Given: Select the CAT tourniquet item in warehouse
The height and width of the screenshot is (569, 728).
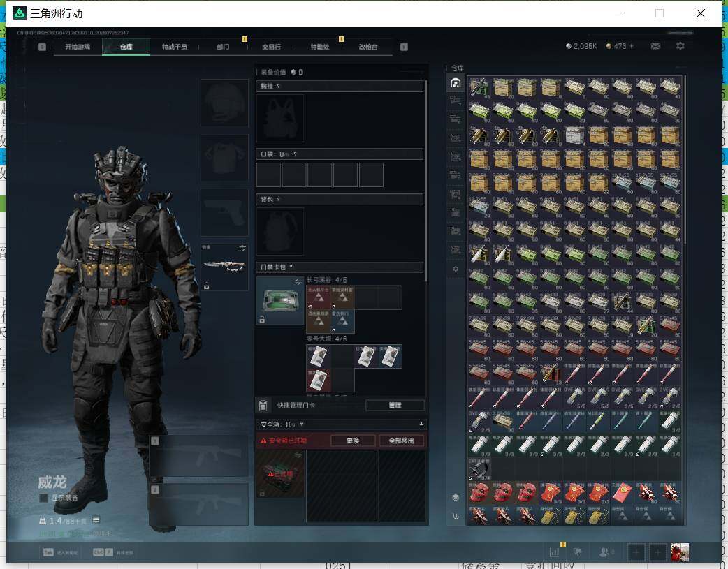Looking at the screenshot, I should 479,469.
